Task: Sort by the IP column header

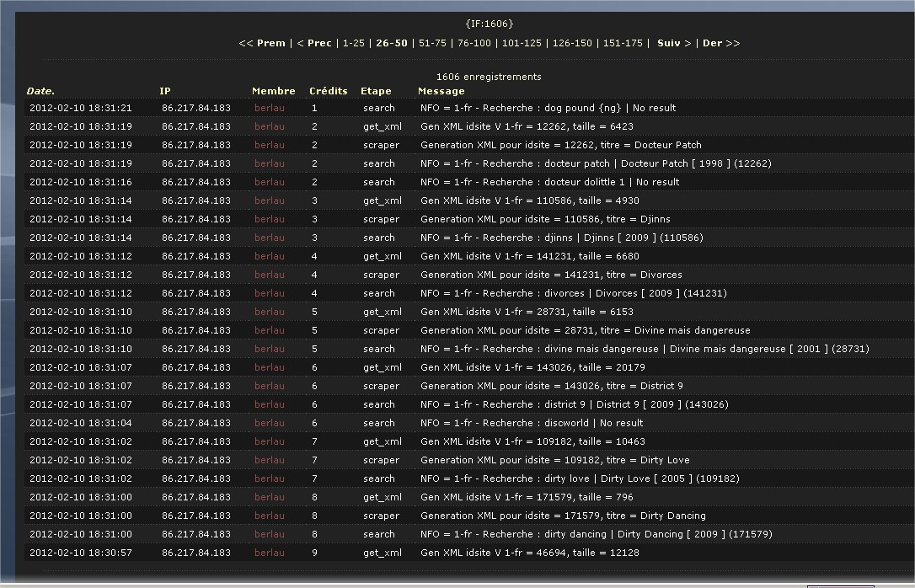Action: tap(164, 91)
